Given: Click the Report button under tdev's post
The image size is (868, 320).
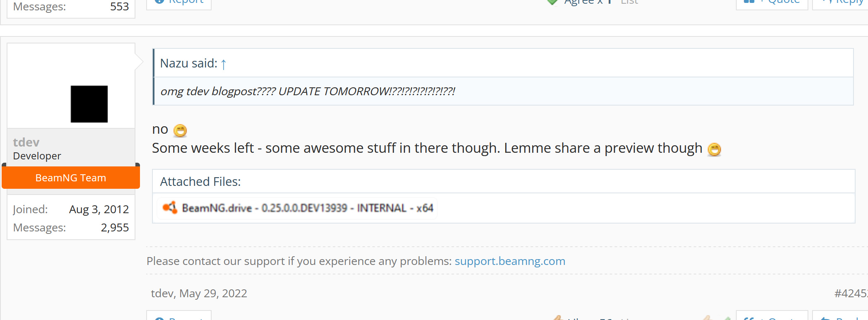Looking at the screenshot, I should (179, 315).
